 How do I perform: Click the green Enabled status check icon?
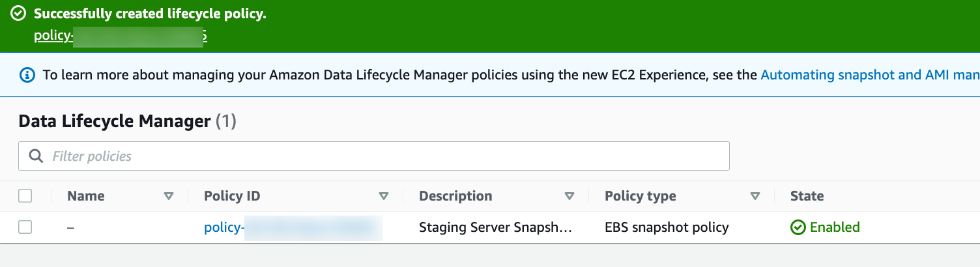coord(798,227)
